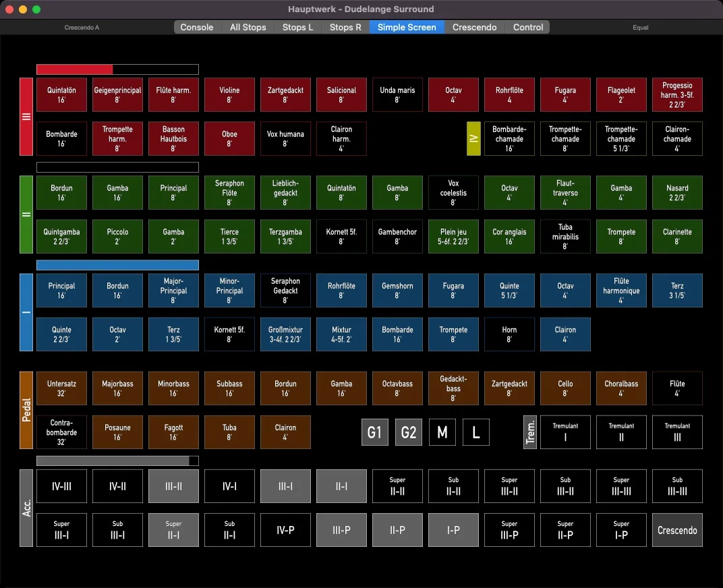Click the M memory button
The height and width of the screenshot is (588, 723).
click(x=442, y=432)
